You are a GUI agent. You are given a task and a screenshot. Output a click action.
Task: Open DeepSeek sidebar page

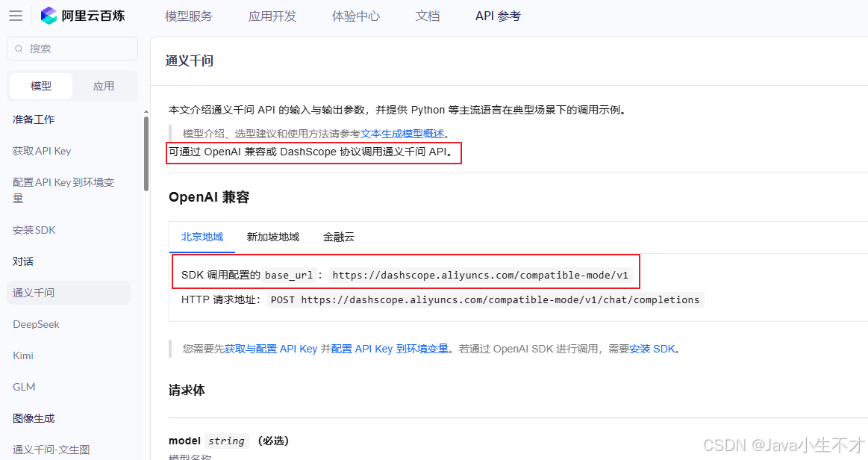click(x=36, y=324)
